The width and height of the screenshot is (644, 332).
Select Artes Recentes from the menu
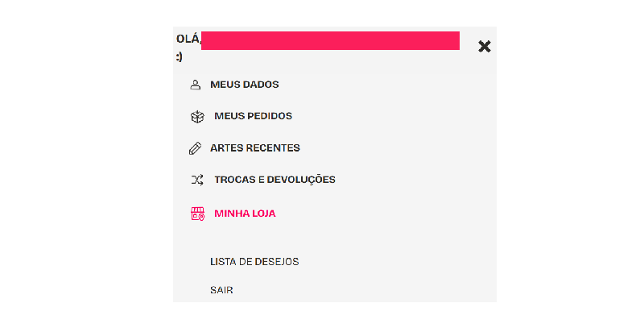255,148
